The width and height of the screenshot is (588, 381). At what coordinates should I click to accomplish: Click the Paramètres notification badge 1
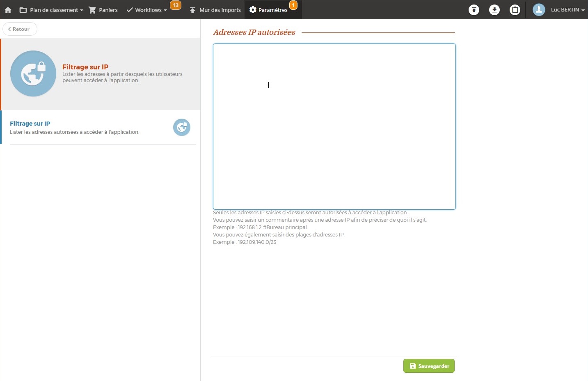pos(293,5)
